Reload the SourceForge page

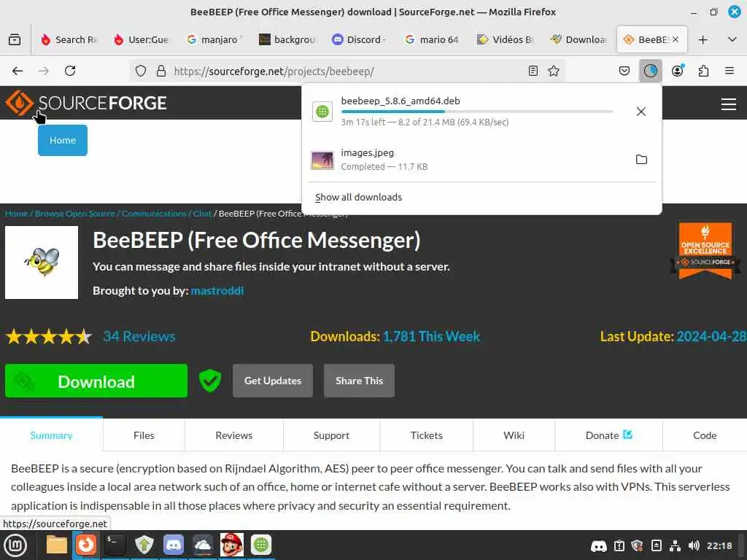coord(70,71)
